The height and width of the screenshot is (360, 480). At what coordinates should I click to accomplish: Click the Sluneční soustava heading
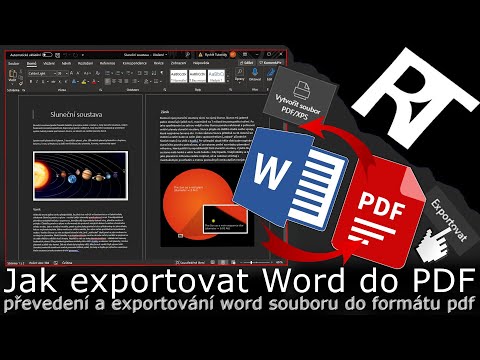tap(76, 114)
